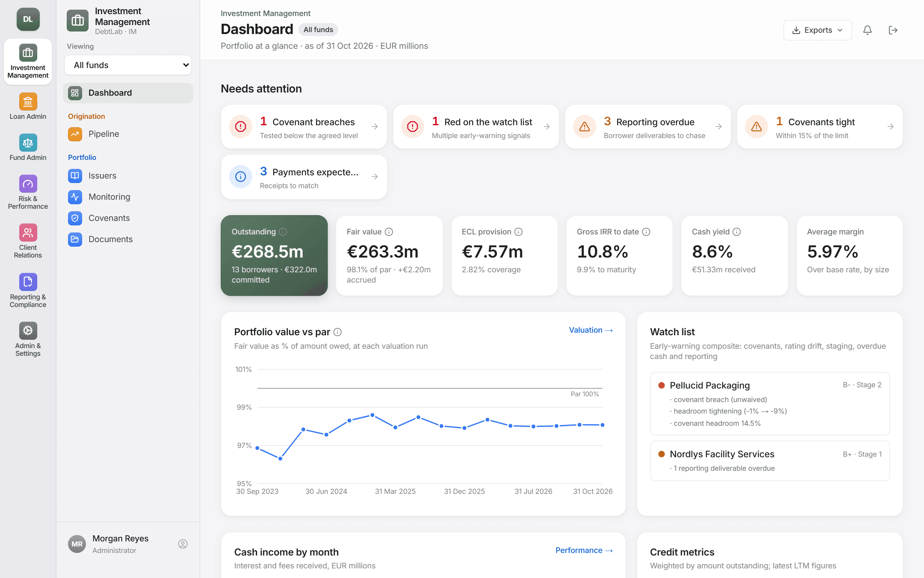924x578 pixels.
Task: Expand the Exports dropdown menu
Action: click(817, 30)
